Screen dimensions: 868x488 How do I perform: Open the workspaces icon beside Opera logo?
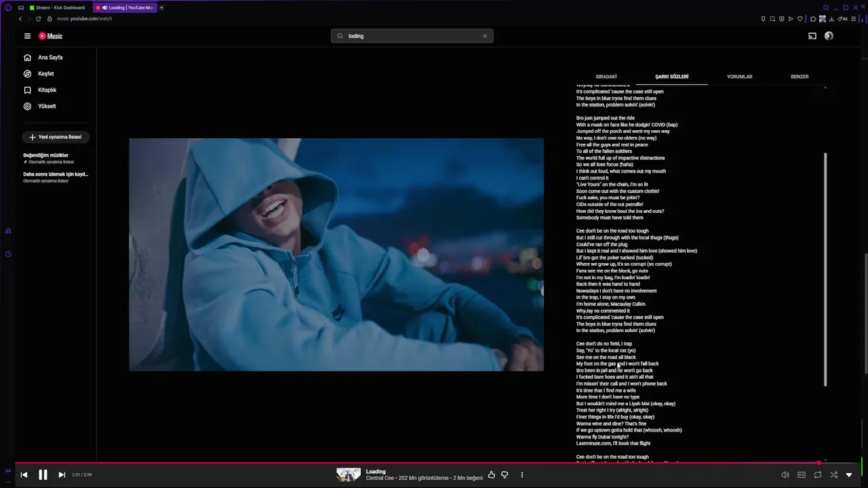point(21,7)
